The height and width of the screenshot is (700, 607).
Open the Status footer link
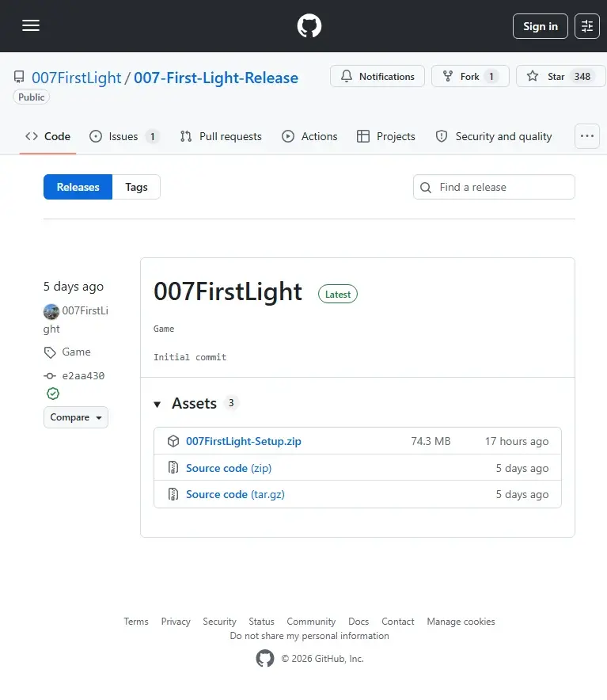[261, 622]
